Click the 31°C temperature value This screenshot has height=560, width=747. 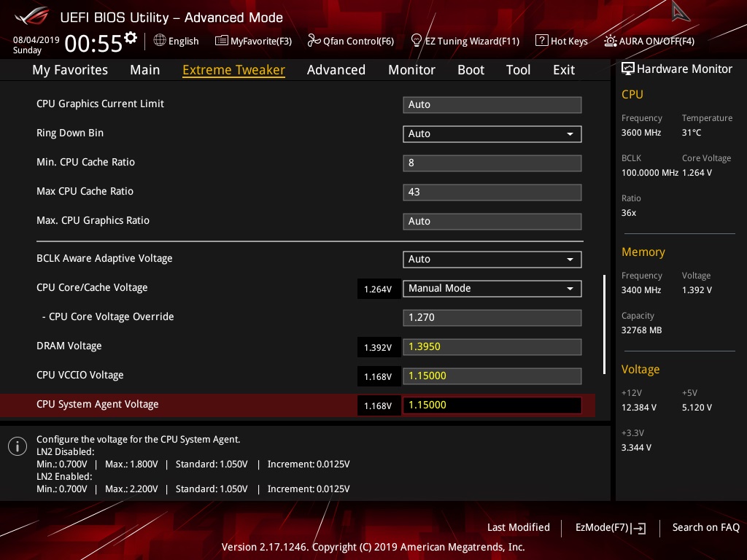[x=692, y=133]
